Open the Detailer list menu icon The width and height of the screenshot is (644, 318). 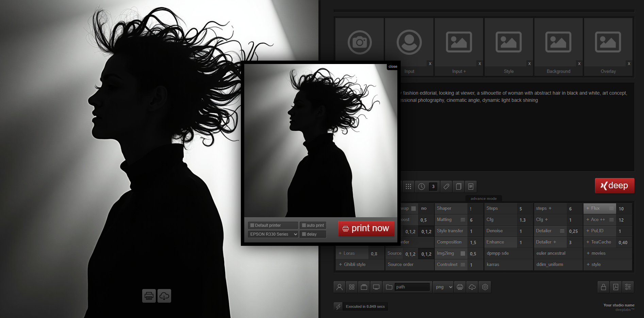click(562, 231)
